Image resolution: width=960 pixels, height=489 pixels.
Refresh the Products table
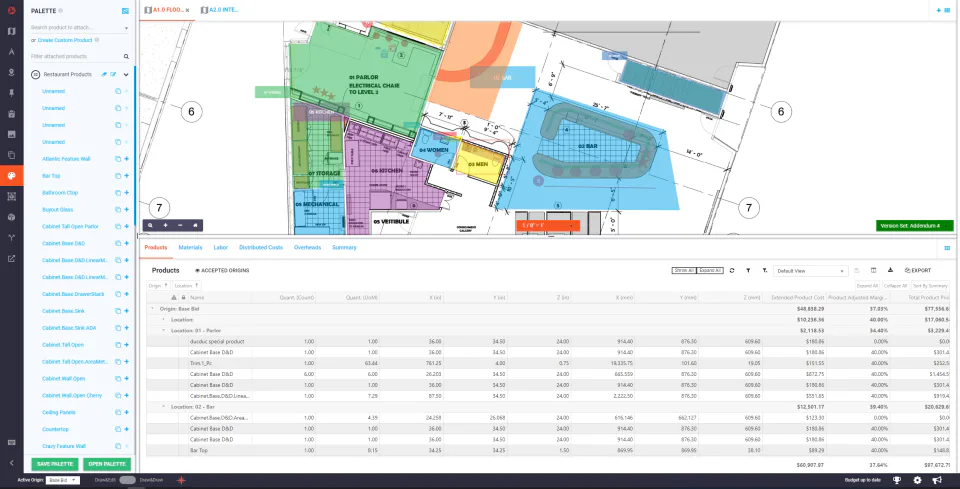point(732,271)
